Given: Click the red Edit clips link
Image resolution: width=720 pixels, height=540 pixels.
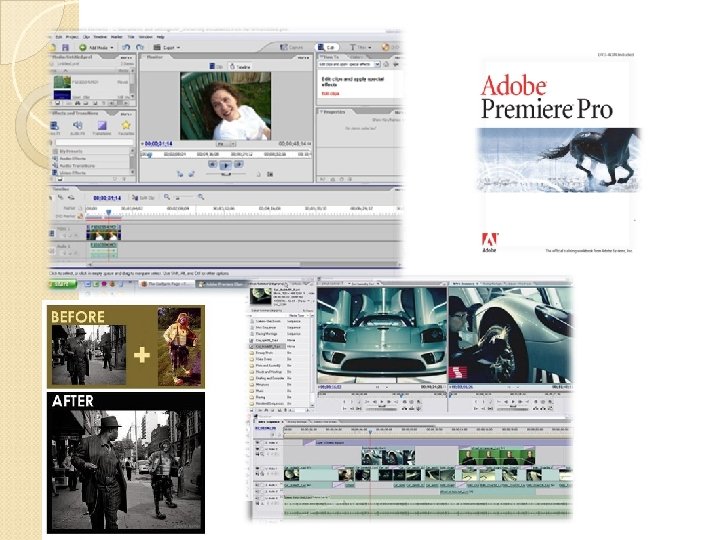Looking at the screenshot, I should coord(330,93).
